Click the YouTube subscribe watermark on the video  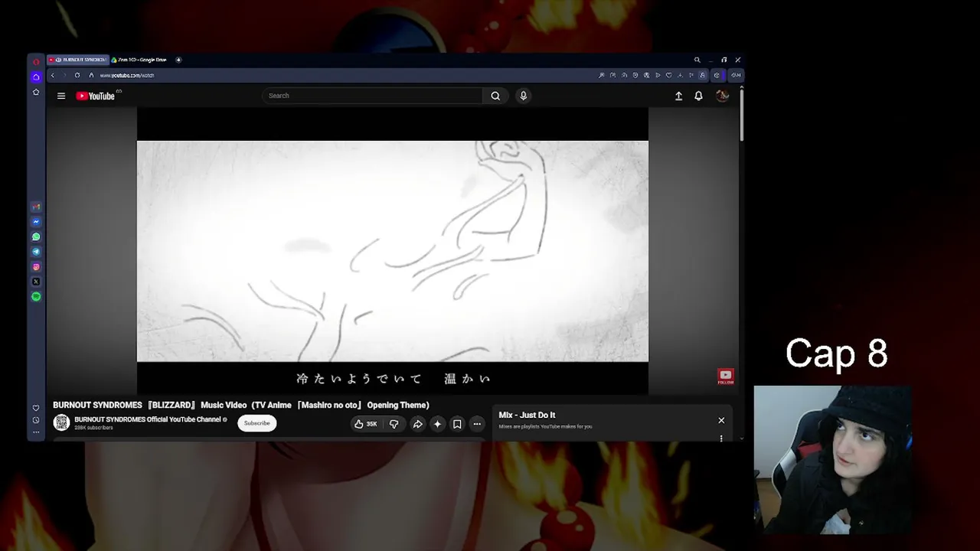click(x=726, y=376)
